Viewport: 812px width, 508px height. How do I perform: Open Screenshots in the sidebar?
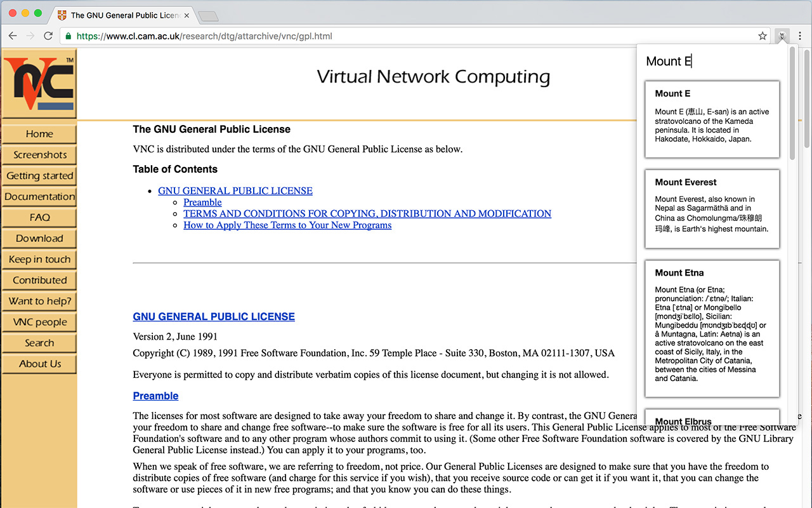39,155
